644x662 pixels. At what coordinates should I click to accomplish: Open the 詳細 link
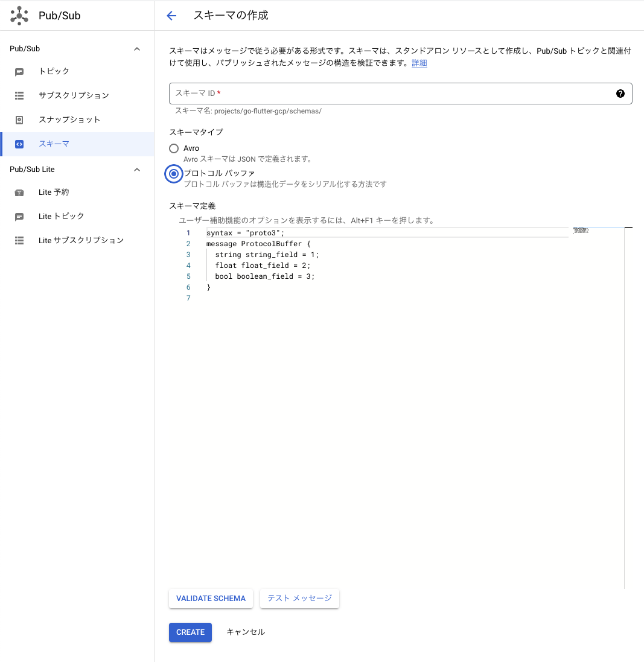tap(419, 63)
